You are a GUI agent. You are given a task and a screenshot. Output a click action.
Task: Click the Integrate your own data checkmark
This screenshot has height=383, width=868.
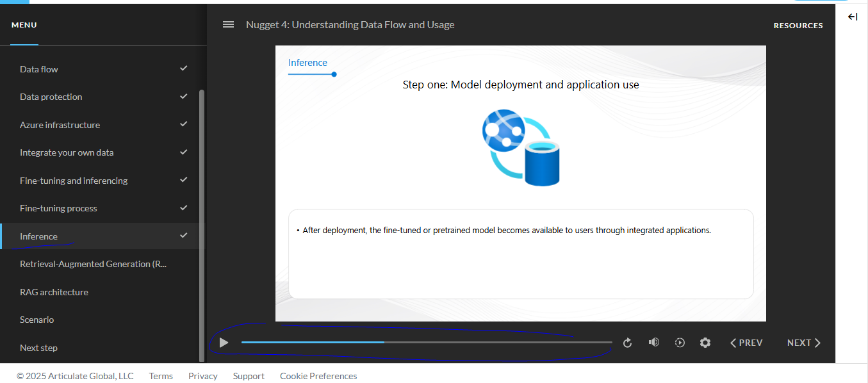coord(184,152)
